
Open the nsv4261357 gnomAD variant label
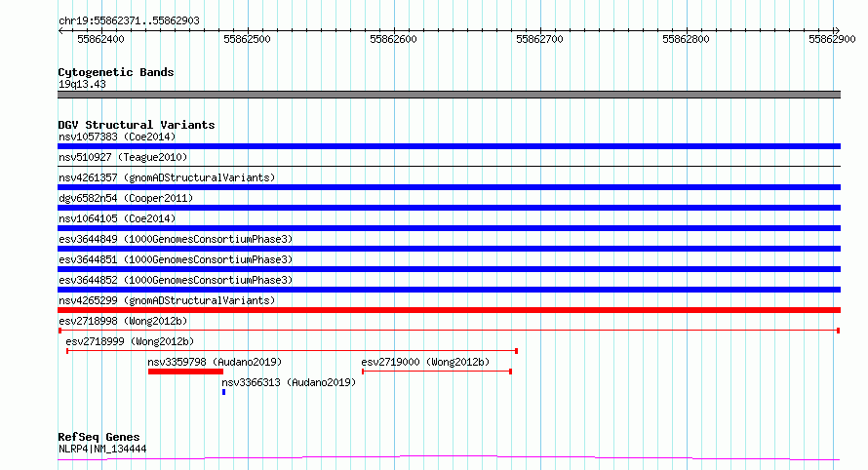tap(167, 177)
